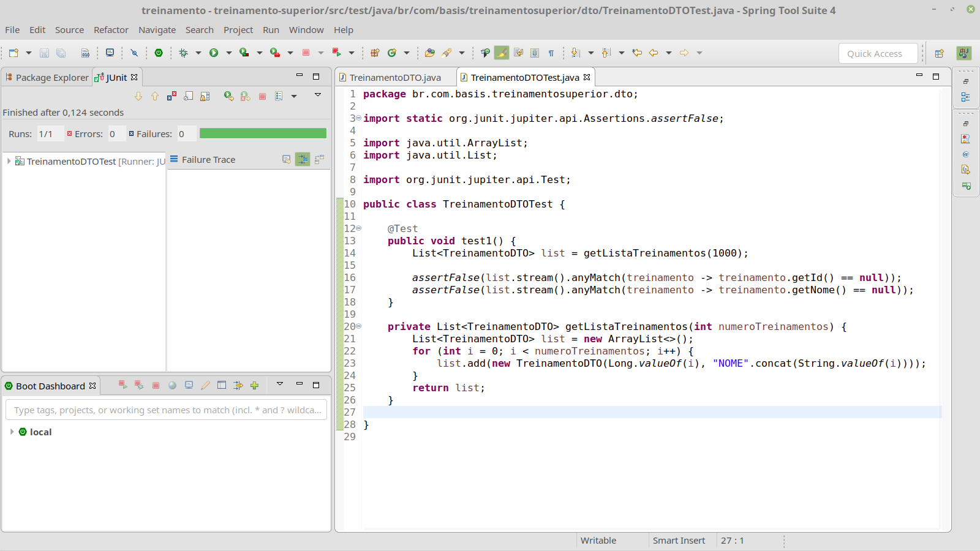Open the dropdown arrow beside the Run button
The image size is (980, 551).
(228, 53)
